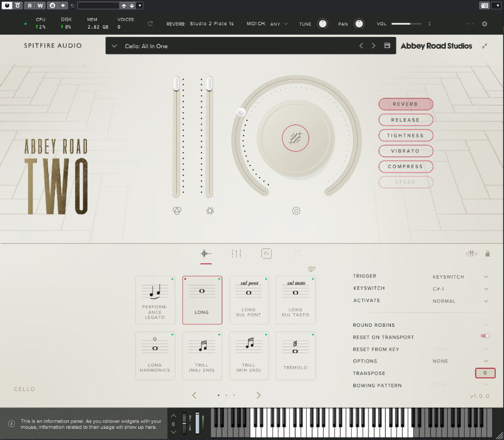Image resolution: width=504 pixels, height=440 pixels.
Task: Switch to the Fx tab
Action: [267, 253]
